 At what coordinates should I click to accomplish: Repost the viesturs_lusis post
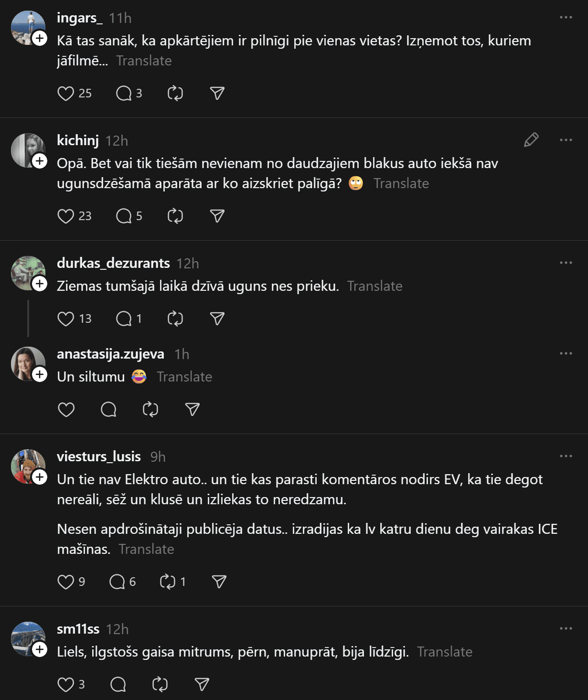pos(168,582)
